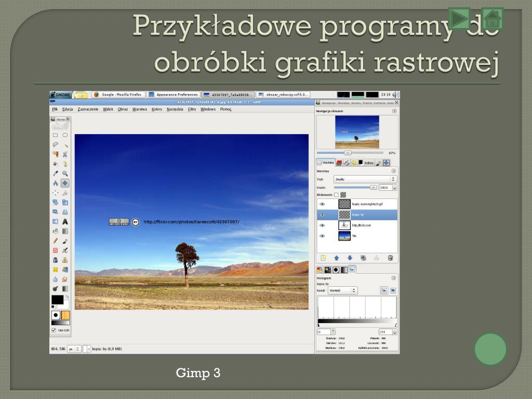The image size is (532, 399).
Task: Open the Tryb mode dropdown
Action: (365, 179)
